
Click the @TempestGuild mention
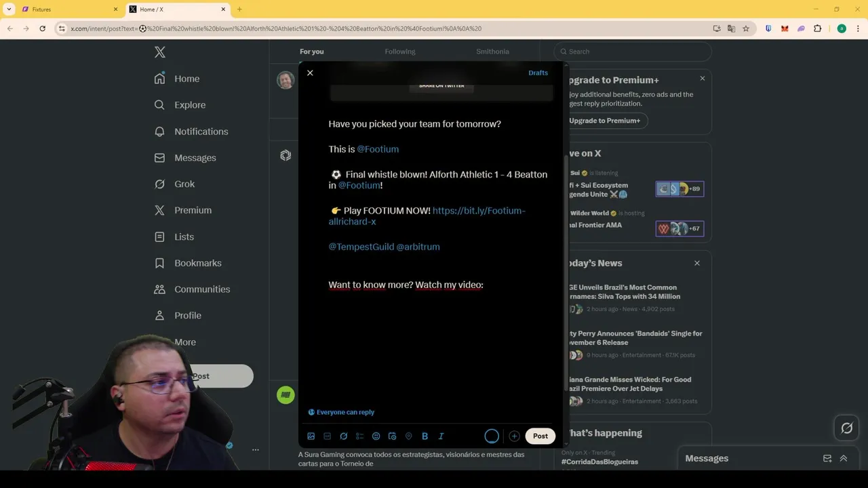tap(361, 247)
